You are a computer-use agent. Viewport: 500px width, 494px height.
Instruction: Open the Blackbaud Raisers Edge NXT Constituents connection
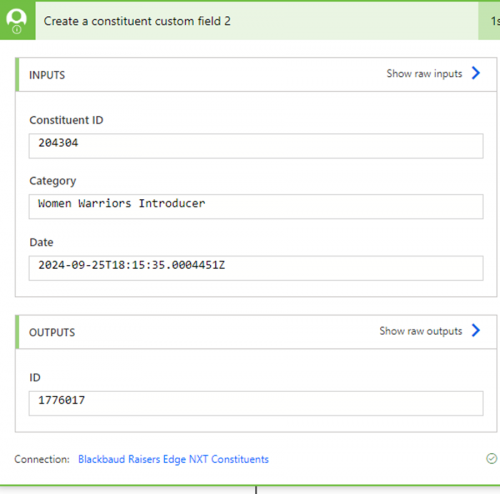click(x=173, y=459)
